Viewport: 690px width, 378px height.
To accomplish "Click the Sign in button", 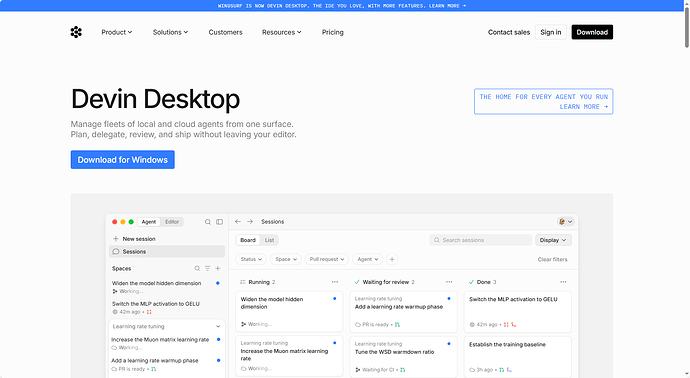I will (x=551, y=32).
